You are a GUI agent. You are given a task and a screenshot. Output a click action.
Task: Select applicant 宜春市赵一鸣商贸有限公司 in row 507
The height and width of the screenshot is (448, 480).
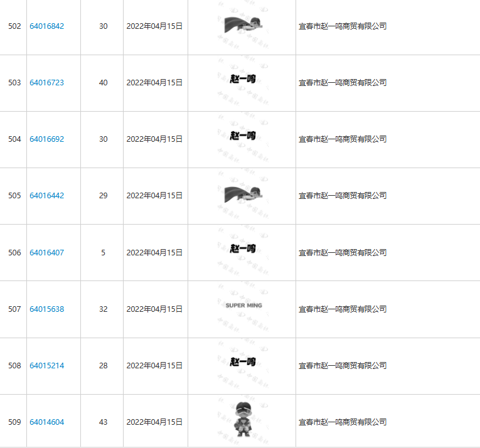click(342, 309)
